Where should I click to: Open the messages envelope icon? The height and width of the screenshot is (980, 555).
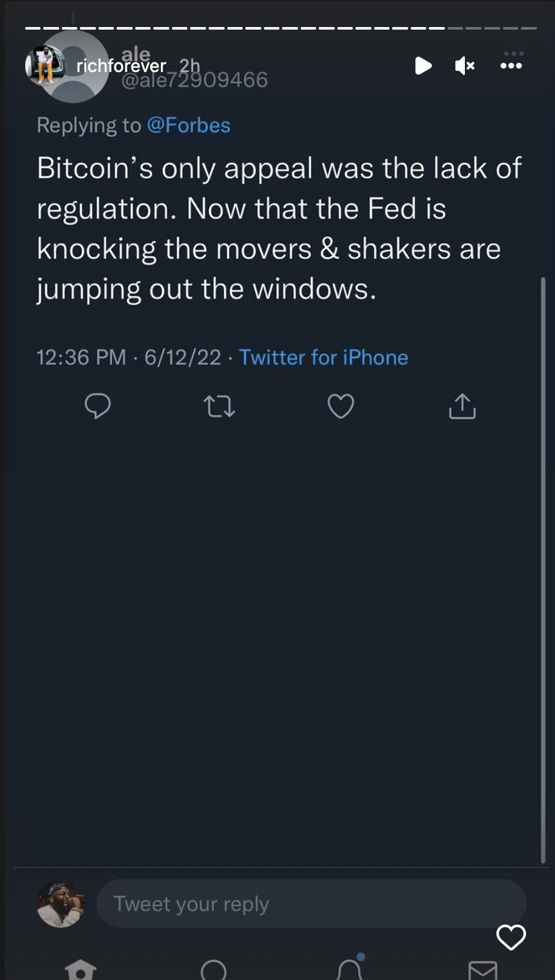pos(482,970)
